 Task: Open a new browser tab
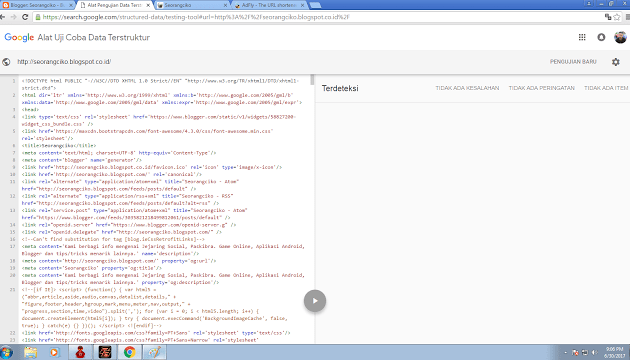315,5
